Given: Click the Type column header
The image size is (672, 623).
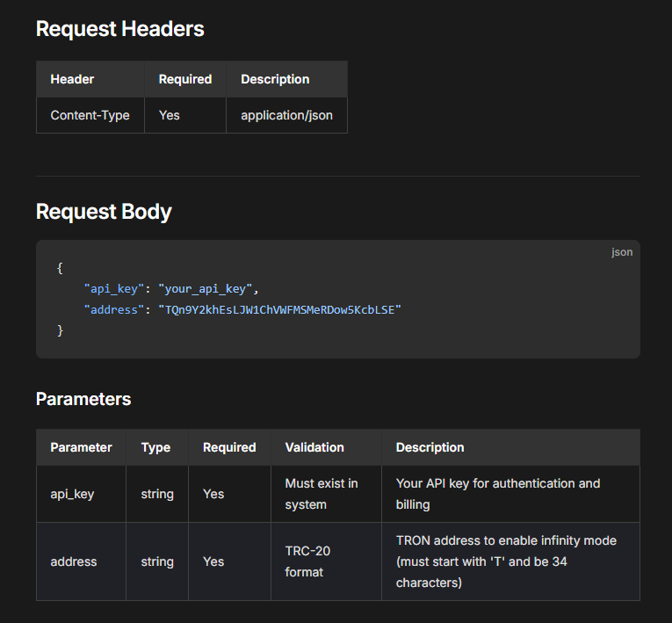Looking at the screenshot, I should coord(155,447).
